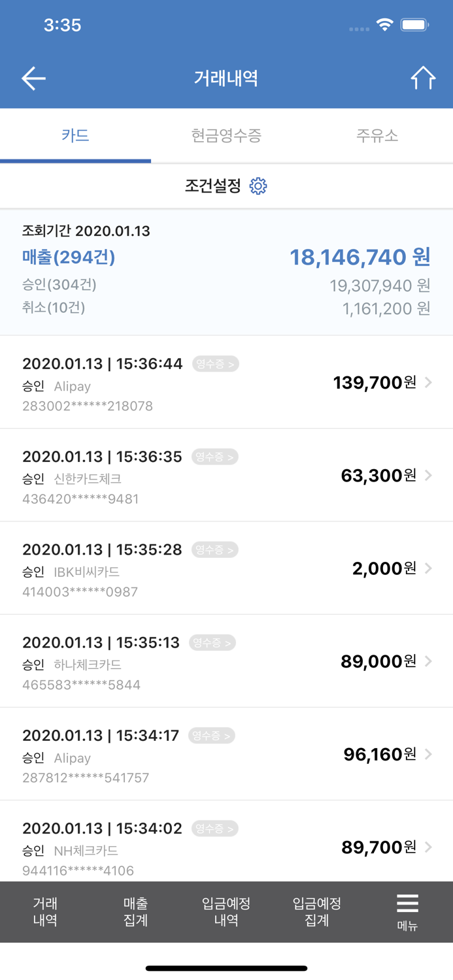Open 입금예정집계 from the bottom bar

pyautogui.click(x=316, y=911)
